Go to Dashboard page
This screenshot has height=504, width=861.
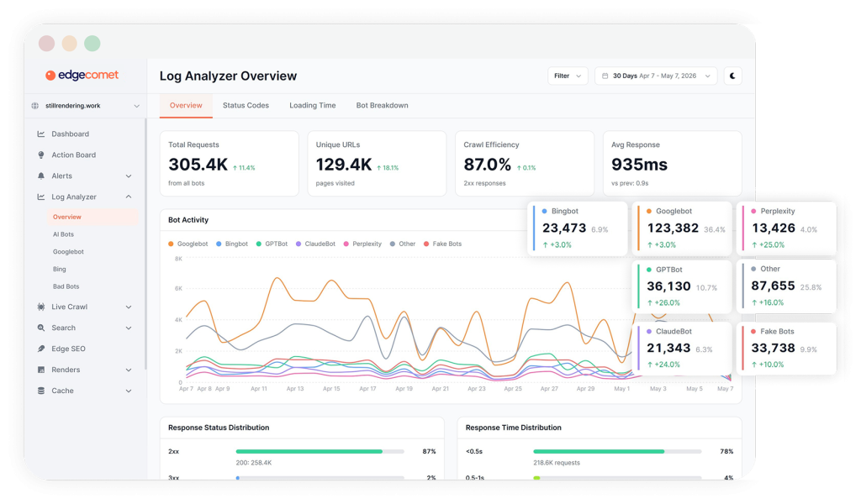(71, 134)
